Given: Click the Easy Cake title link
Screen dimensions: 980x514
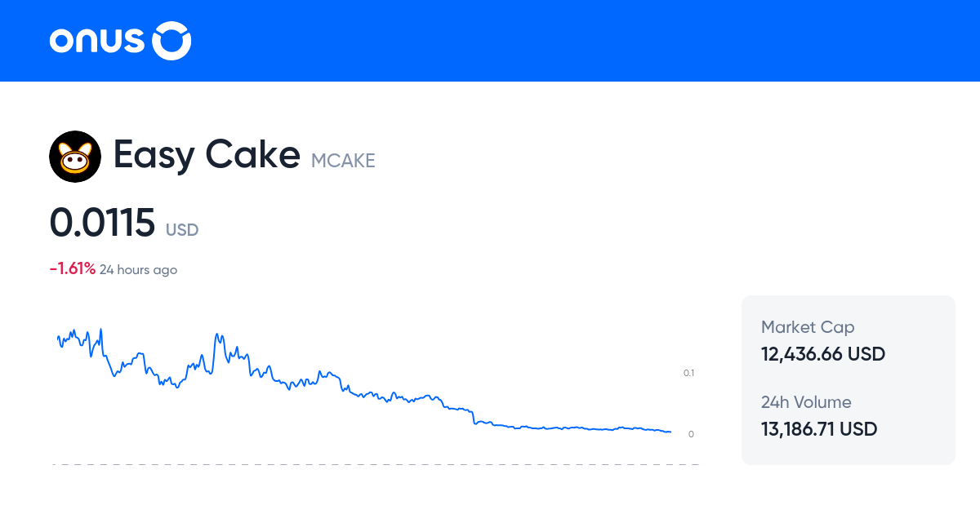Looking at the screenshot, I should pyautogui.click(x=207, y=155).
